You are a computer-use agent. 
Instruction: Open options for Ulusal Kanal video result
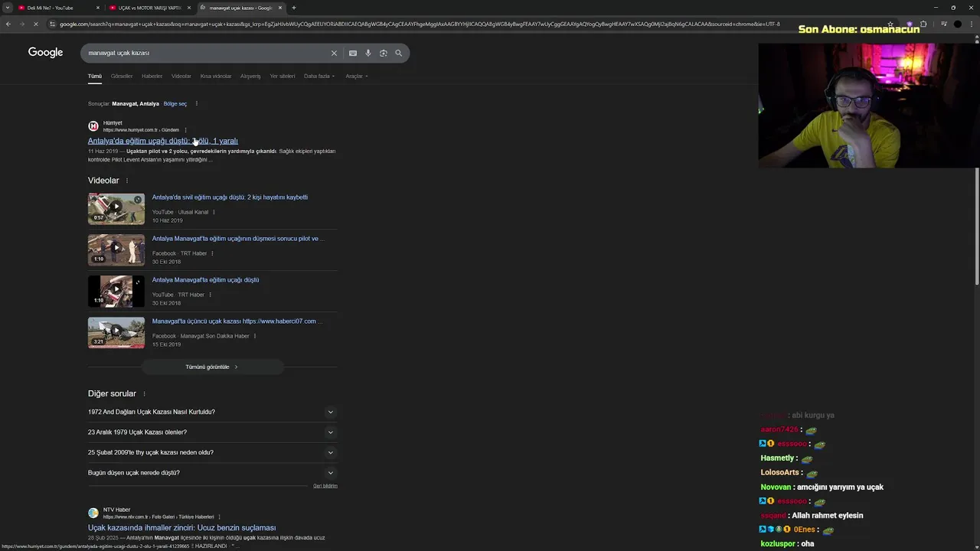click(214, 212)
